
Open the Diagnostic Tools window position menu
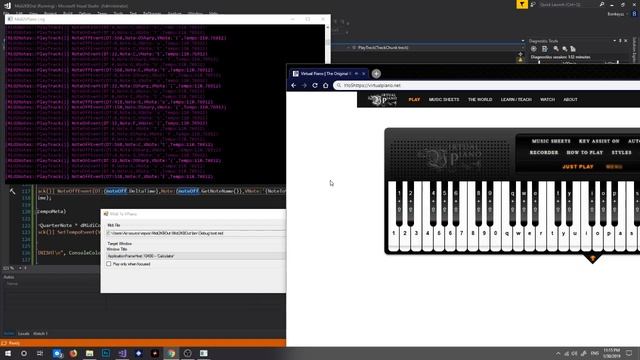[615, 41]
